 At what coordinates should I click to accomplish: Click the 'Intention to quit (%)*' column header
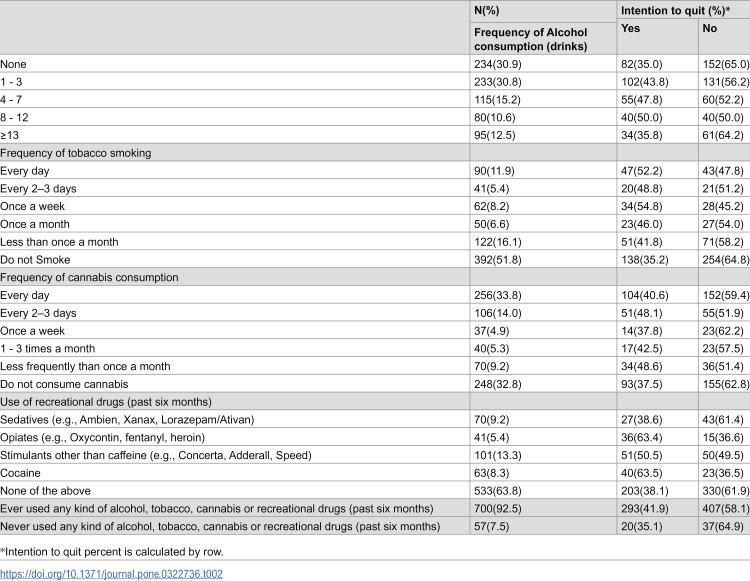675,11
